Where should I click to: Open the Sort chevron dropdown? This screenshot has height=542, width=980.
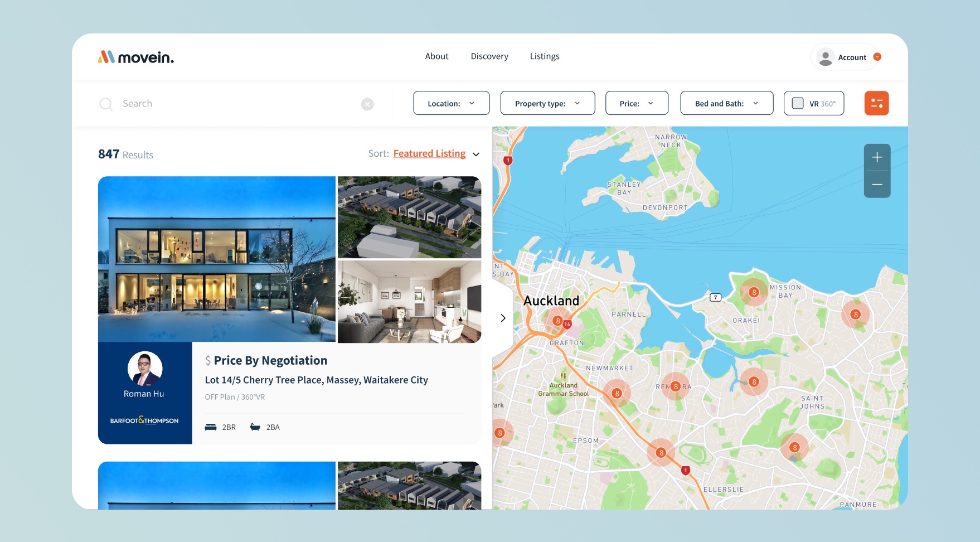476,154
